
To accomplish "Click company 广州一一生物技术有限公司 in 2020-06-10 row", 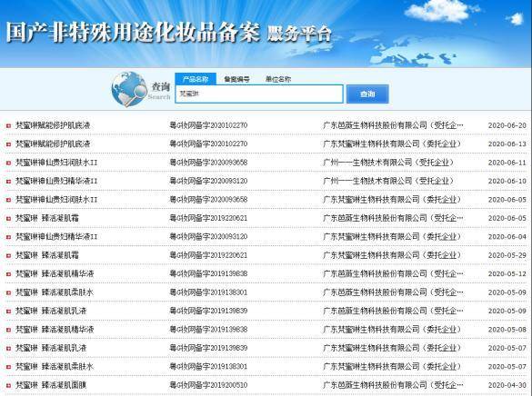I will 388,181.
